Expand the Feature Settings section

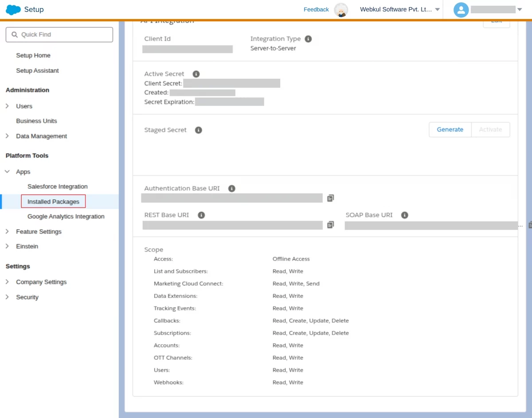coord(7,231)
